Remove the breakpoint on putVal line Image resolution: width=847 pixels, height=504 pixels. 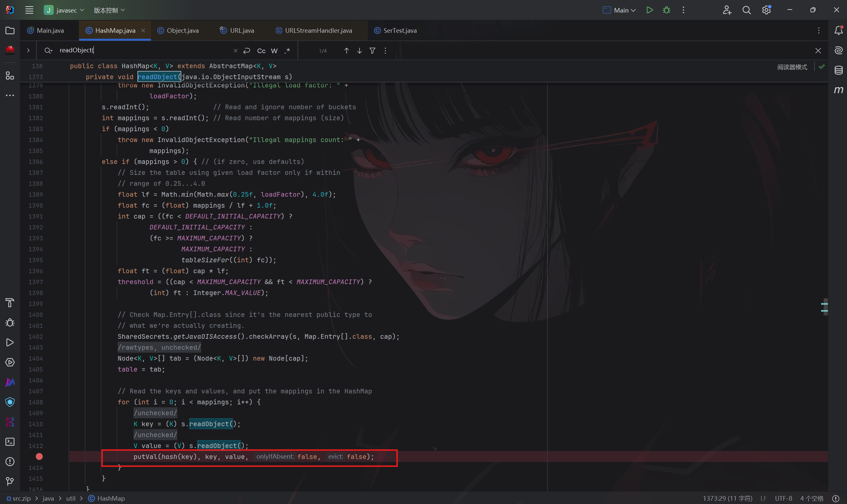click(x=39, y=456)
